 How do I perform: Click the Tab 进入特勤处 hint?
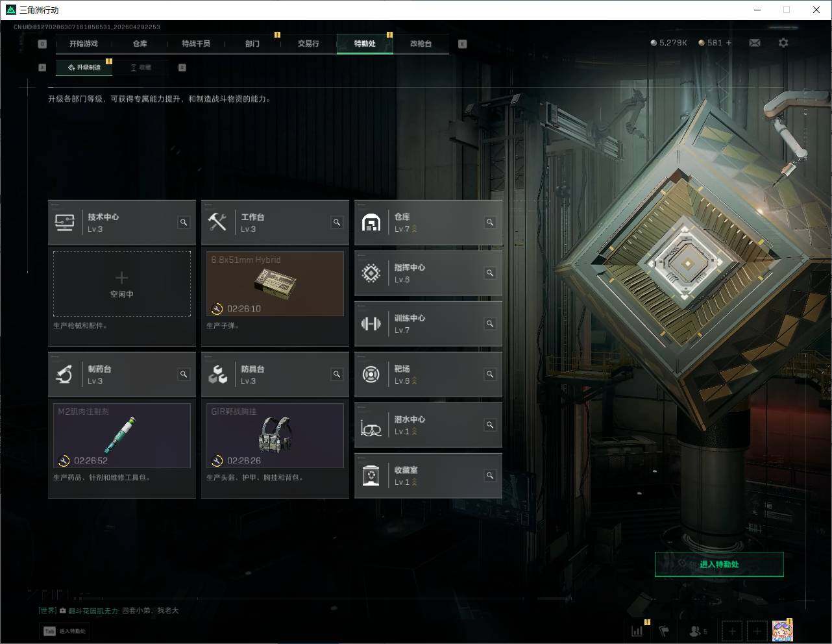(65, 631)
